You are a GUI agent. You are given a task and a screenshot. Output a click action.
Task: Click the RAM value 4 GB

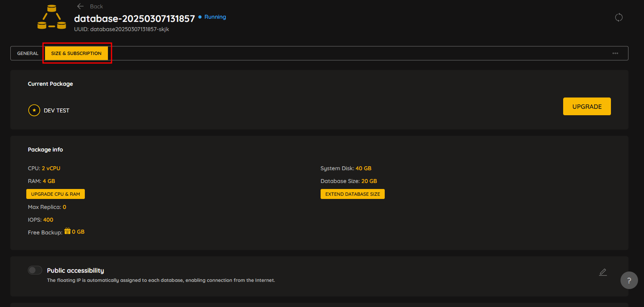click(49, 181)
